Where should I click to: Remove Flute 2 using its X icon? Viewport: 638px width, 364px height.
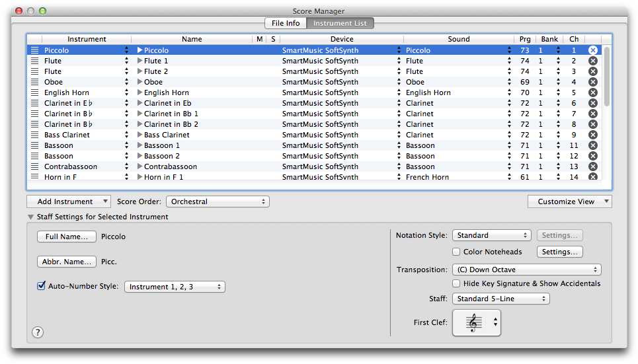pyautogui.click(x=593, y=71)
